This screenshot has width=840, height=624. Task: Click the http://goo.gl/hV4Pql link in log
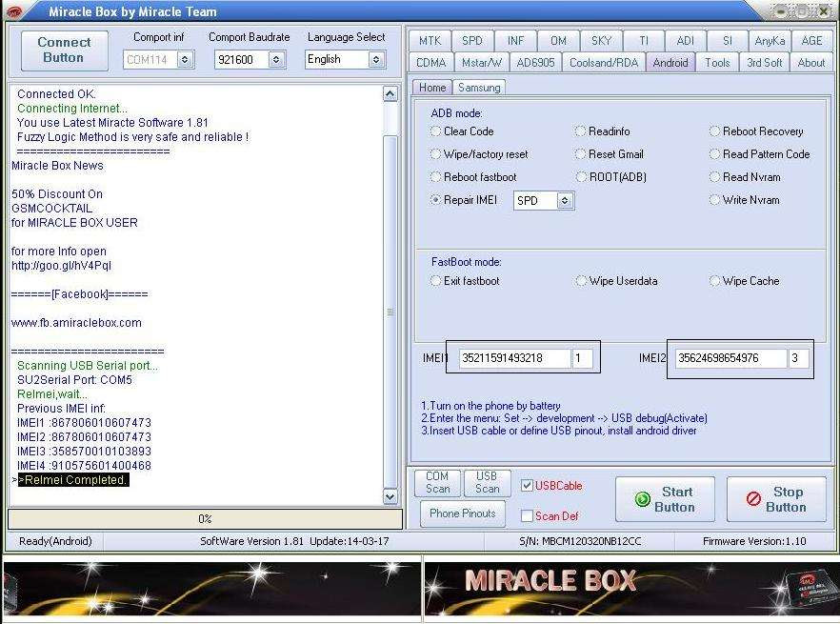[x=61, y=266]
